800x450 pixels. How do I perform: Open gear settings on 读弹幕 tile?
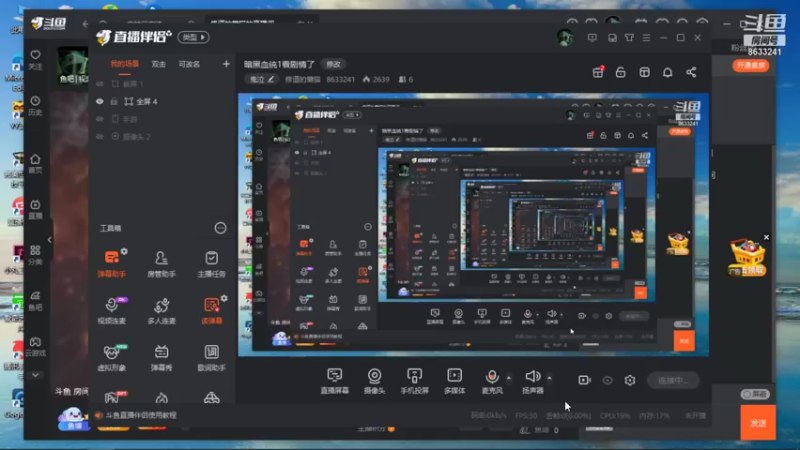pos(224,298)
